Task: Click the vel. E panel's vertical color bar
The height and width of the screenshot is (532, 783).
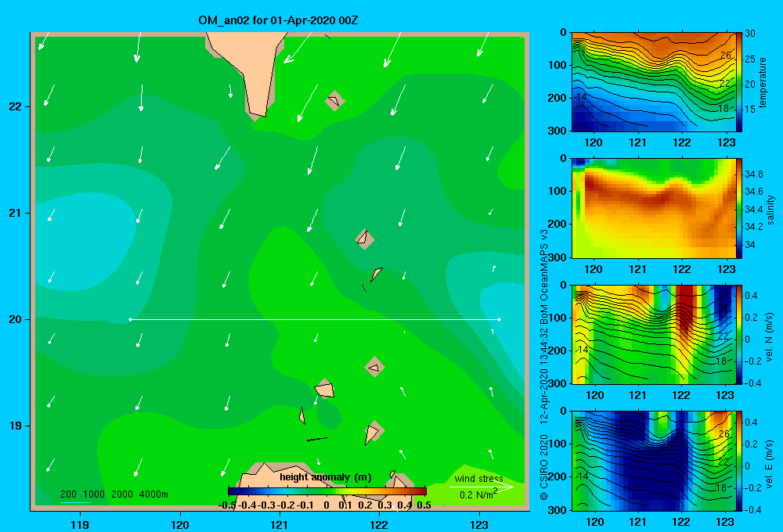Action: click(739, 461)
